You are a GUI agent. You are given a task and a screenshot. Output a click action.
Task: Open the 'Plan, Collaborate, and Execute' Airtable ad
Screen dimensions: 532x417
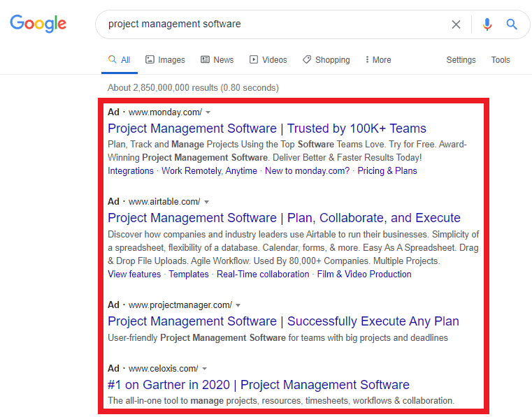(284, 218)
